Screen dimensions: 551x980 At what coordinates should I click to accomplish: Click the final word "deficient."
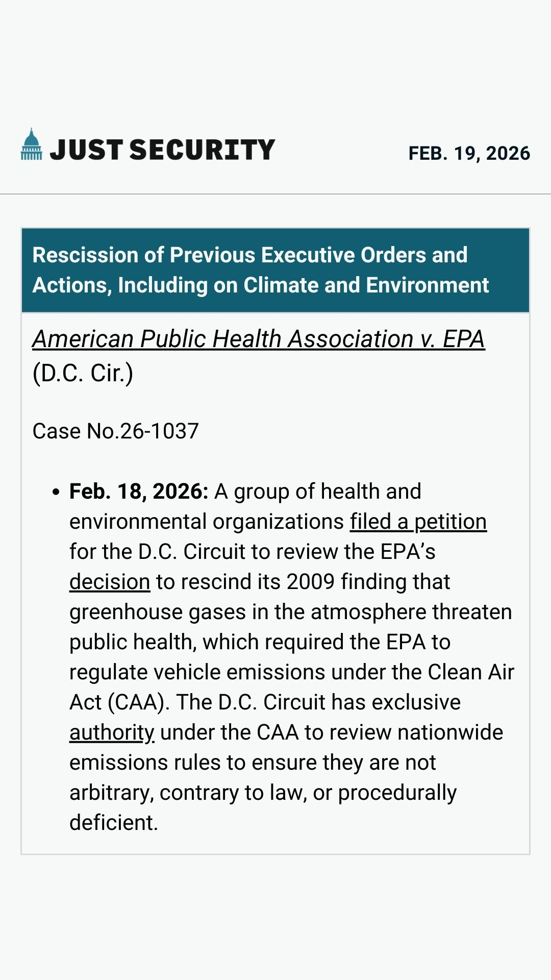[114, 823]
